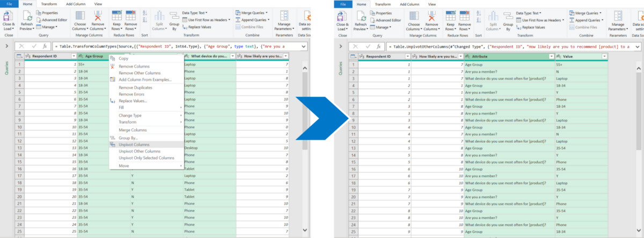Click Remove Columns icon in right window
Screen dimensions: 644x238
coord(431,16)
